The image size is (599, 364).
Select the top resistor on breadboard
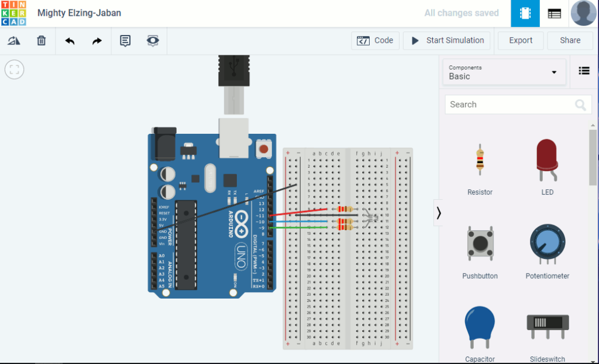[345, 209]
